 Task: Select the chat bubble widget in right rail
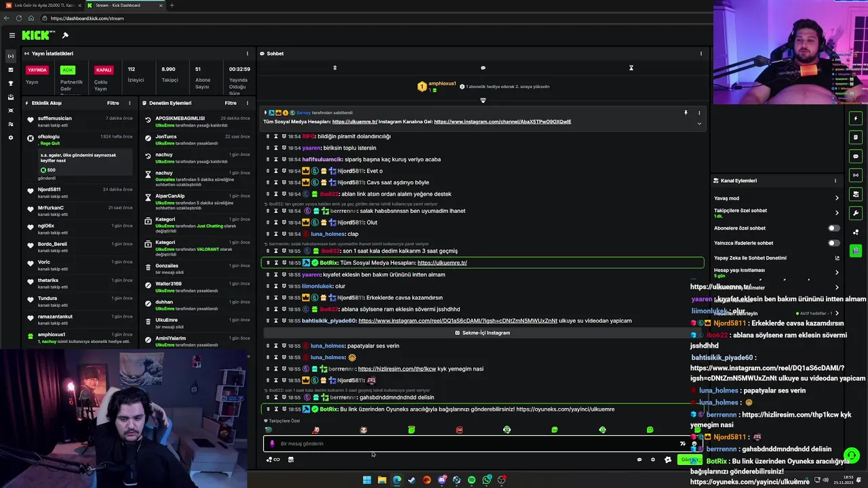(x=856, y=157)
